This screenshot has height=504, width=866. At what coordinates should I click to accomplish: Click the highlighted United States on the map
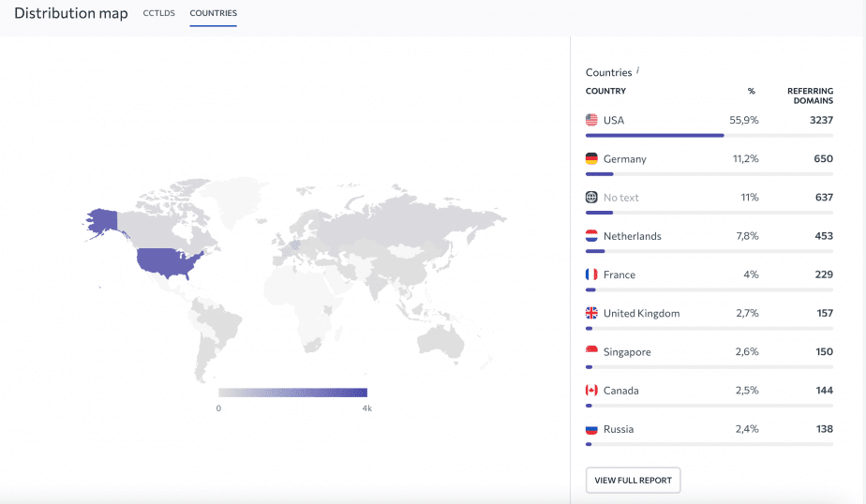[167, 262]
